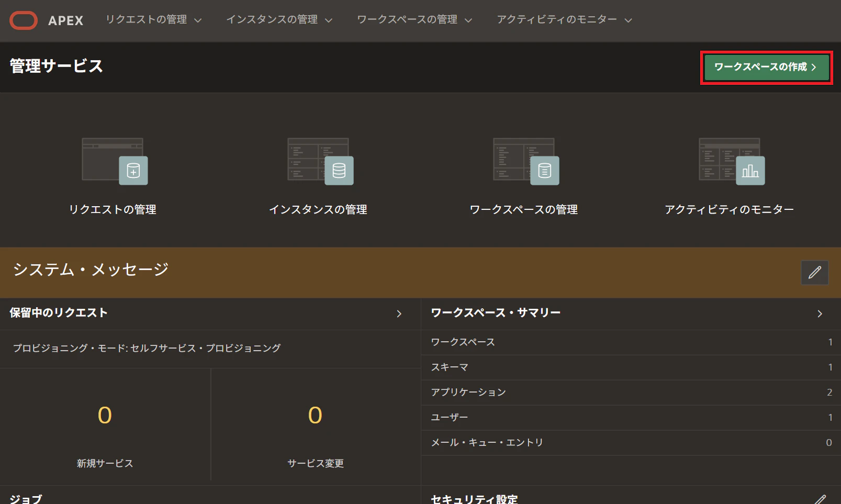The height and width of the screenshot is (504, 841).
Task: Click the サービス変更 label
Action: 316,463
